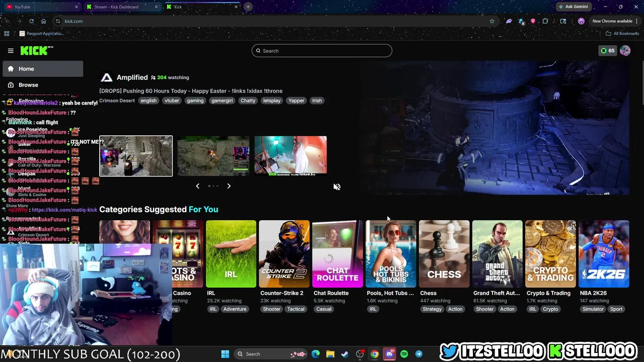Focus the Kick search field

pyautogui.click(x=322, y=51)
